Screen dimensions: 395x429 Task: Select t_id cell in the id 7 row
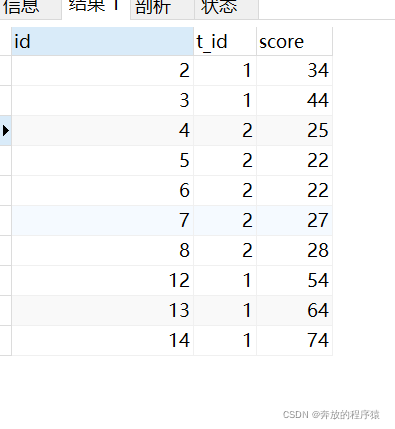pos(225,220)
